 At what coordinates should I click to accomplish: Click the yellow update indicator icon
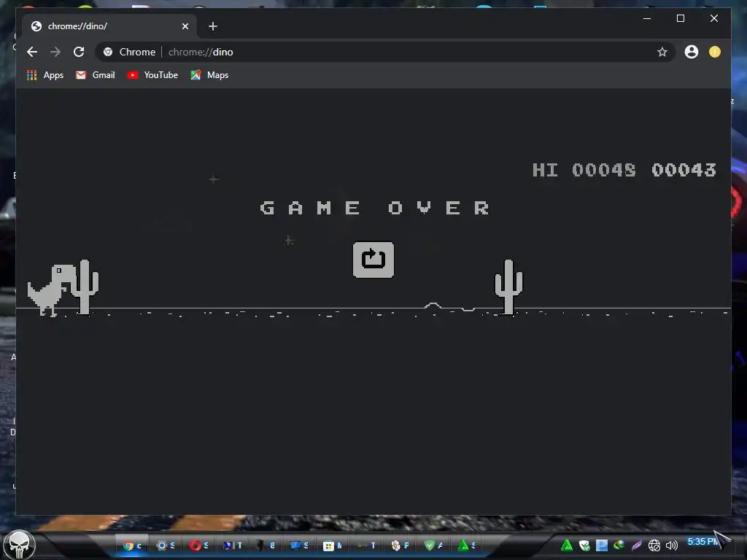[715, 52]
